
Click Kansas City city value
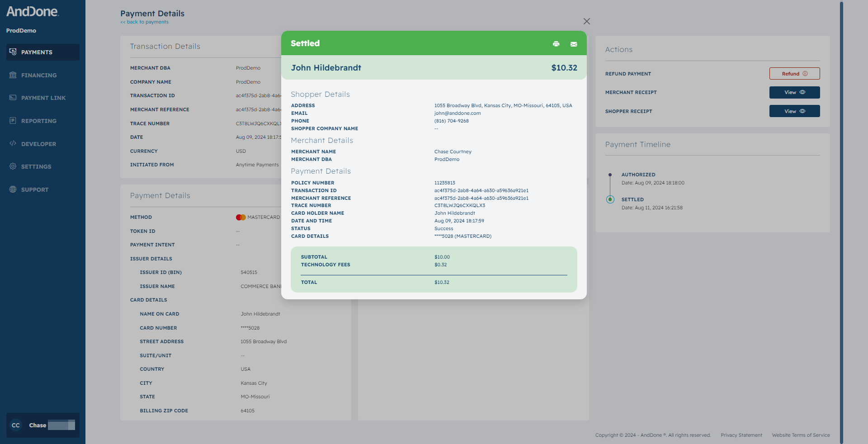pyautogui.click(x=254, y=383)
